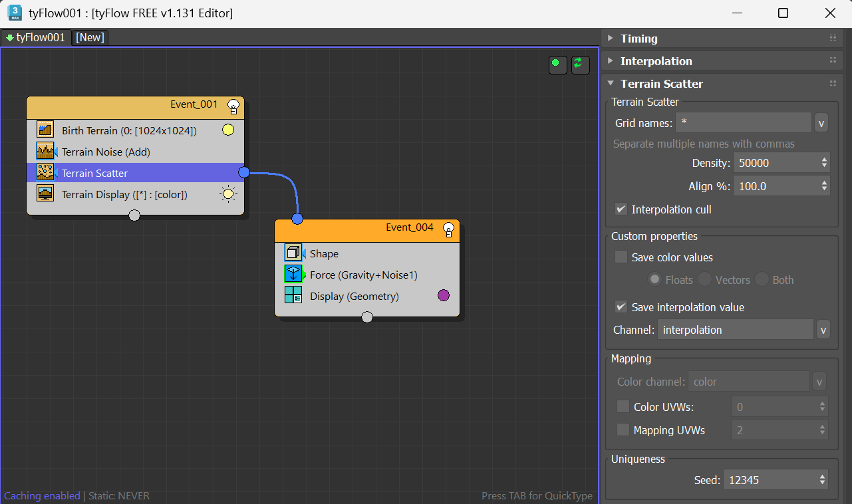Click the Display (Geometry) operator icon
This screenshot has height=504, width=852.
293,296
